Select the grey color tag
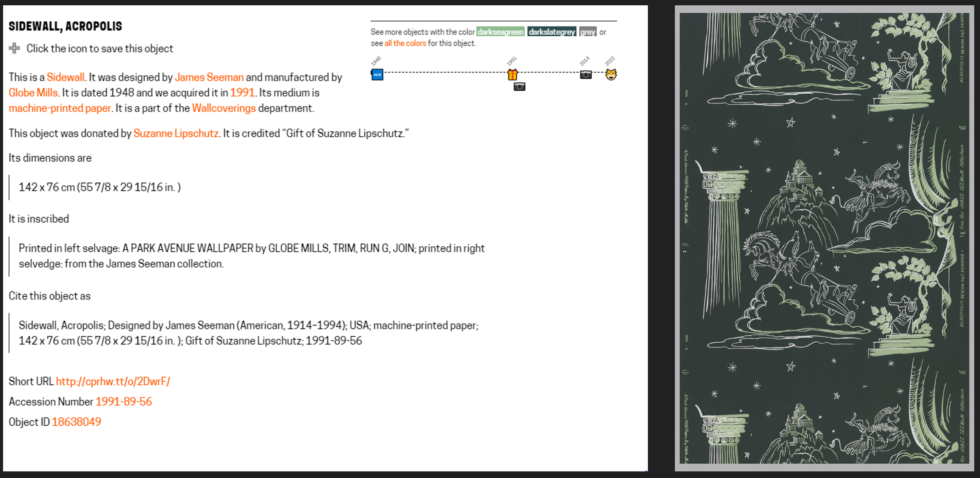Image resolution: width=980 pixels, height=478 pixels. pyautogui.click(x=588, y=32)
